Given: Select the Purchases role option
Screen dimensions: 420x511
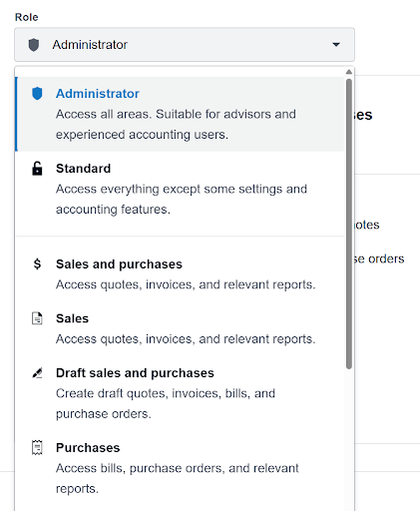Looking at the screenshot, I should coord(180,468).
